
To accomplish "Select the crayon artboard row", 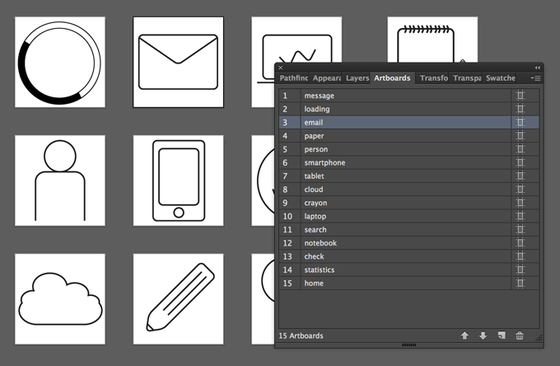I will point(409,202).
